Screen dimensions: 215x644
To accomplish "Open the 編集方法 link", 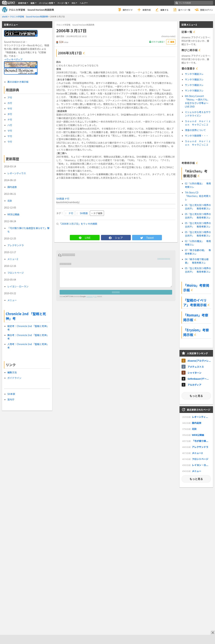I will point(12,372).
